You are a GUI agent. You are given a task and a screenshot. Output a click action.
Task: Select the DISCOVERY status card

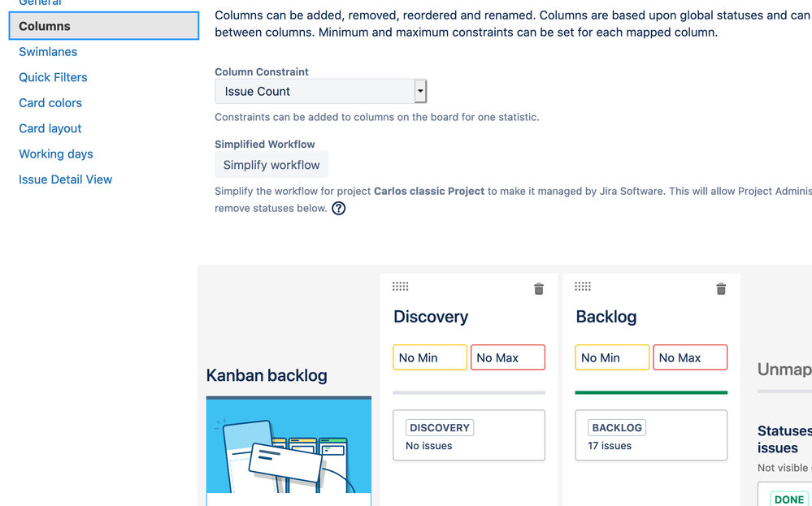pos(469,435)
